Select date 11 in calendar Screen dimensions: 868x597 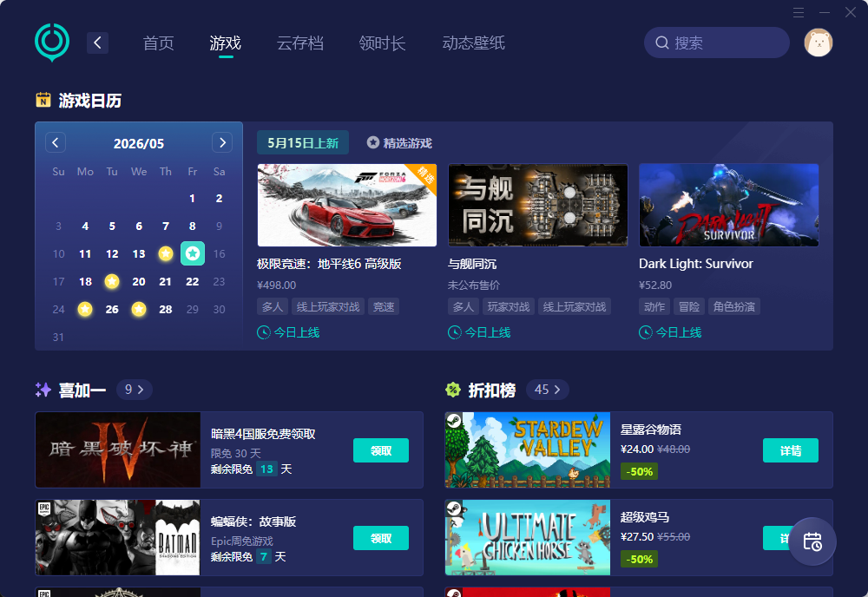click(x=85, y=253)
